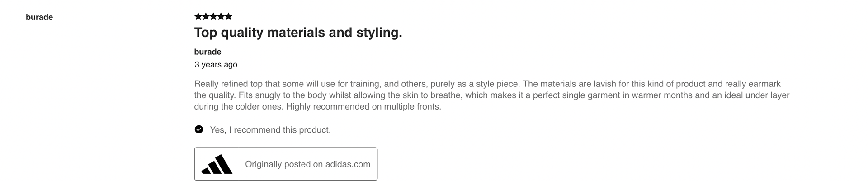
Task: Select the fifth rating star
Action: [x=229, y=17]
